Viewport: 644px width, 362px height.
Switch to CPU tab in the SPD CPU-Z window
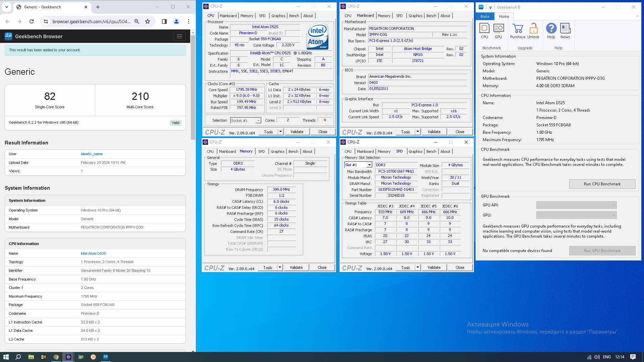point(348,152)
